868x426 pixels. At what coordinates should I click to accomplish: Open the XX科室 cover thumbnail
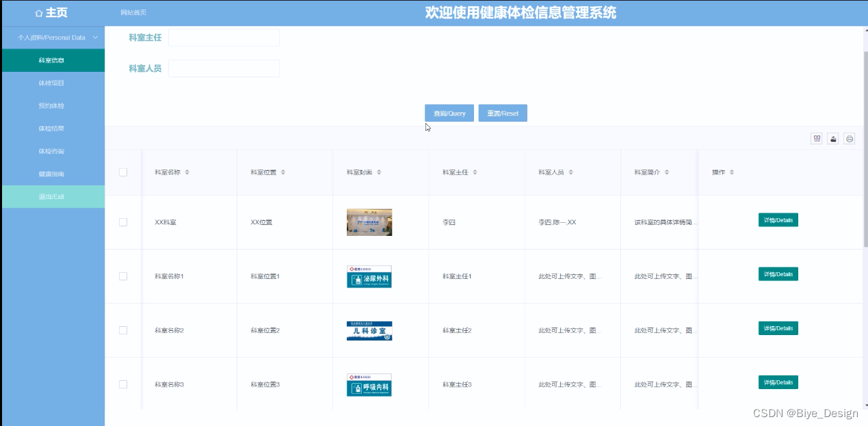(369, 222)
